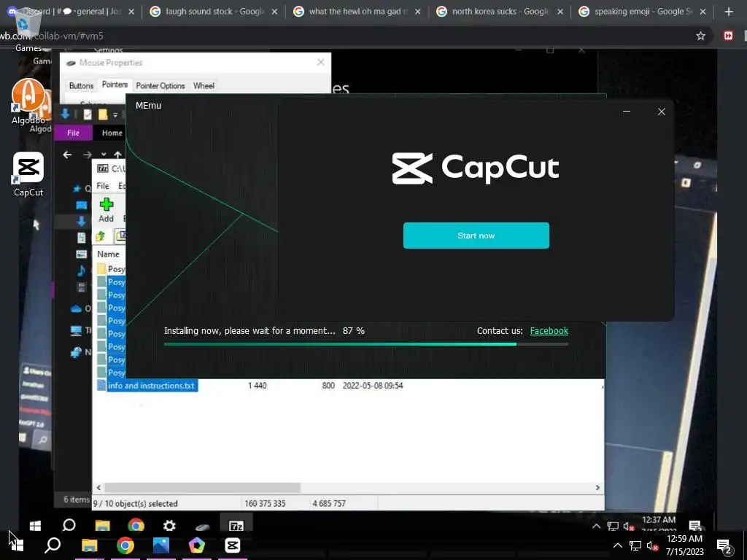
Task: Open 7-Zip in the VM taskbar
Action: (236, 525)
